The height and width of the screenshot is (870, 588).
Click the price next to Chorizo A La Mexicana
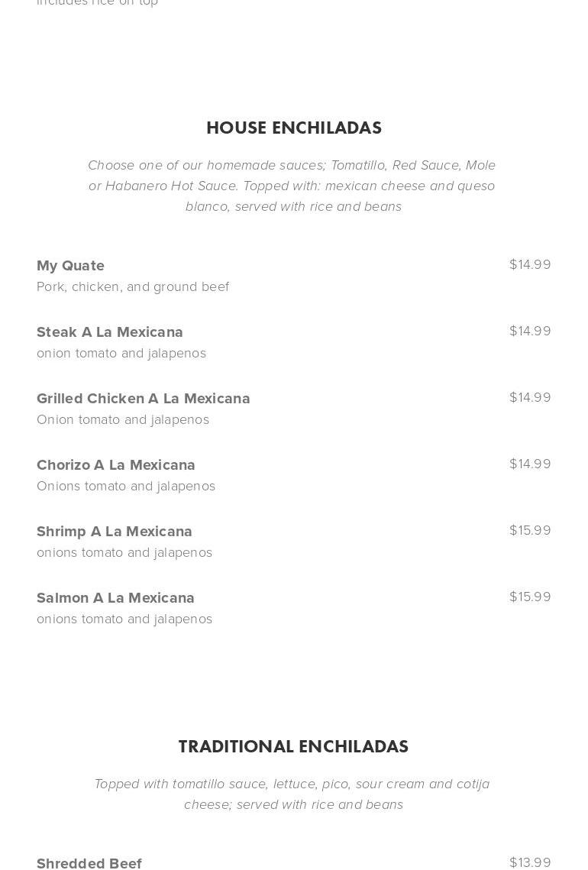530,464
